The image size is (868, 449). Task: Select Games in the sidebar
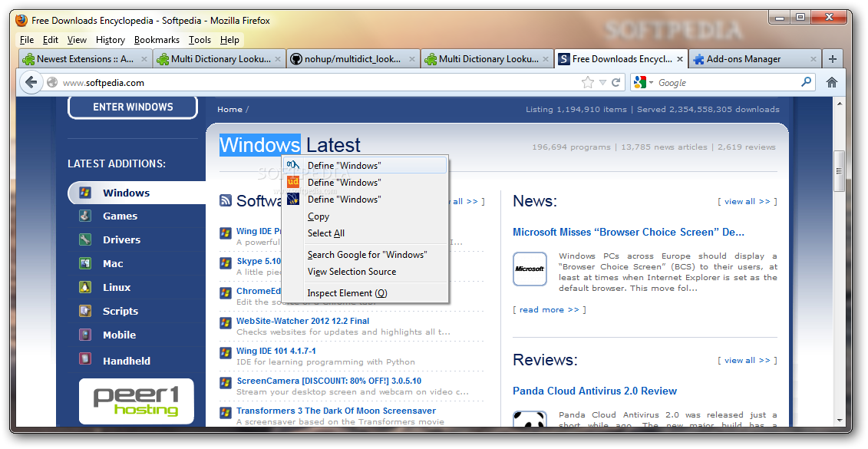point(120,216)
